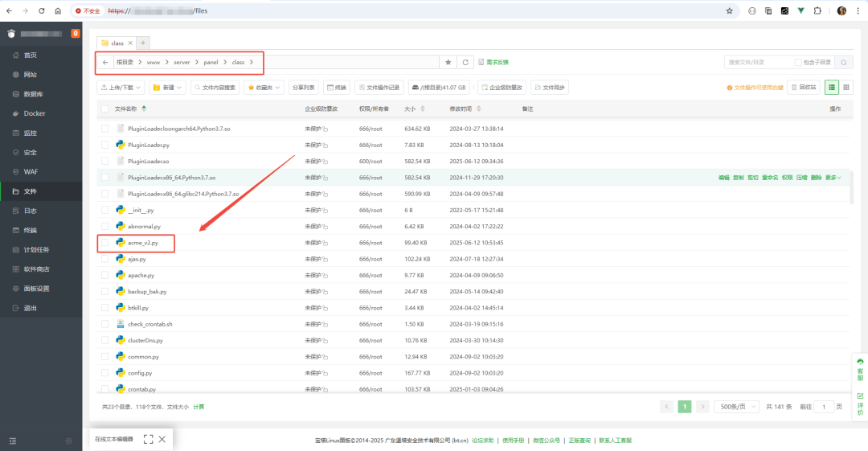Switch to grid icon view

click(x=845, y=88)
